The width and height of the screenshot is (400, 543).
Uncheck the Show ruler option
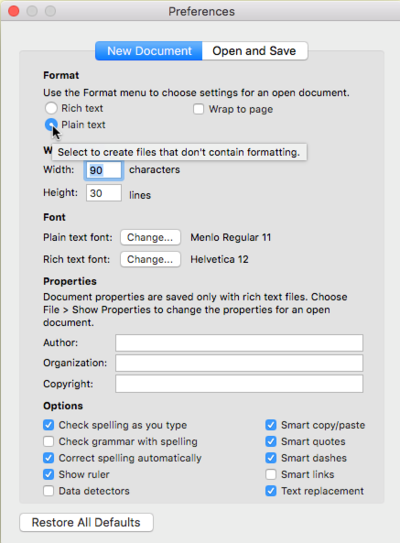48,474
